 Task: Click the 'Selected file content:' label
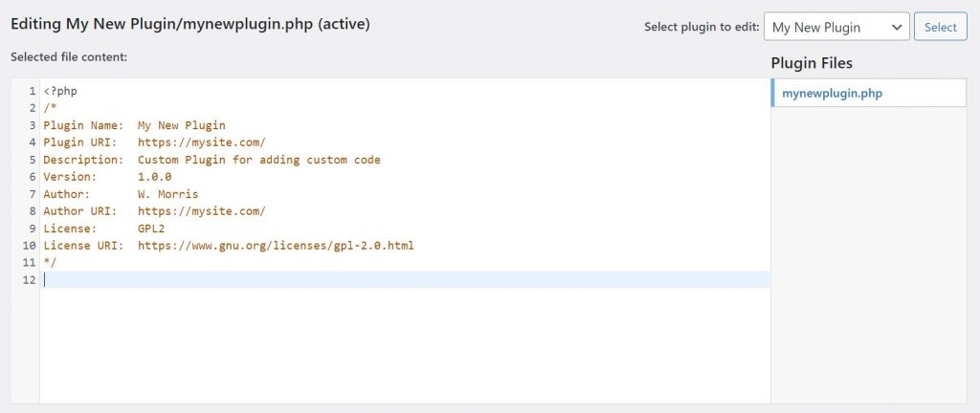tap(69, 57)
